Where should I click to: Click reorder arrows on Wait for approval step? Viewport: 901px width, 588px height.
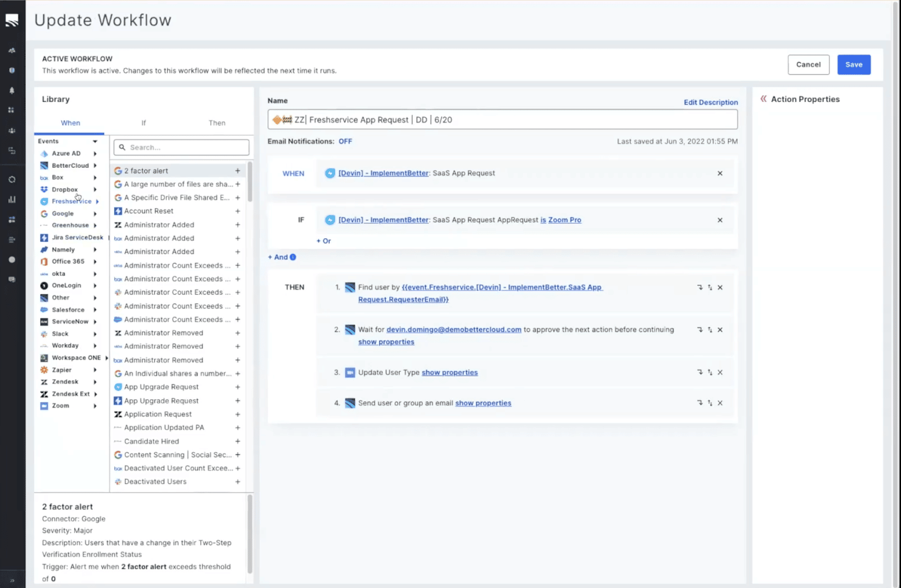click(710, 330)
